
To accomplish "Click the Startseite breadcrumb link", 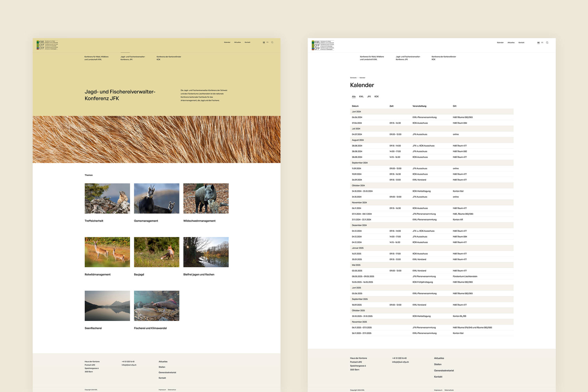I will (353, 78).
